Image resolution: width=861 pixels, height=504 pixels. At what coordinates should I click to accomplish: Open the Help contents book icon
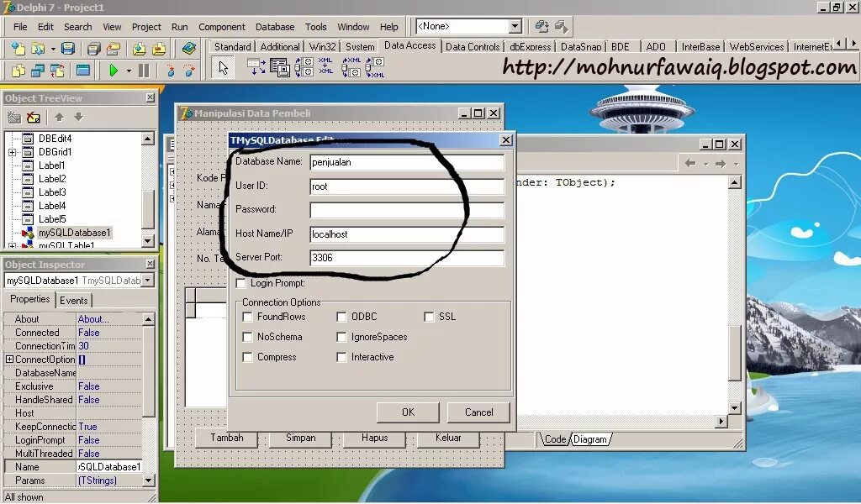coord(189,49)
